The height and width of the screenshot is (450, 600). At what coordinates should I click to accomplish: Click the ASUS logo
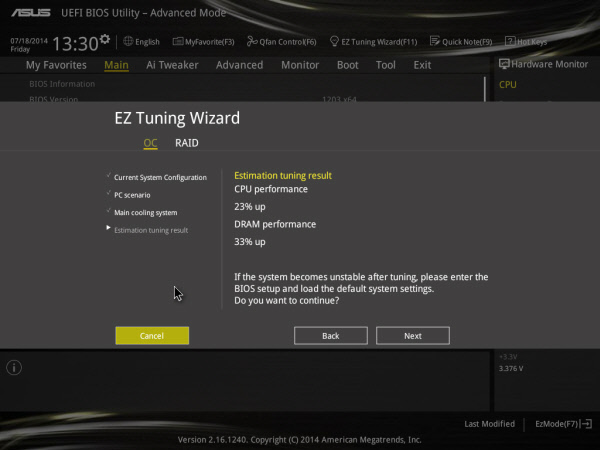tap(31, 13)
